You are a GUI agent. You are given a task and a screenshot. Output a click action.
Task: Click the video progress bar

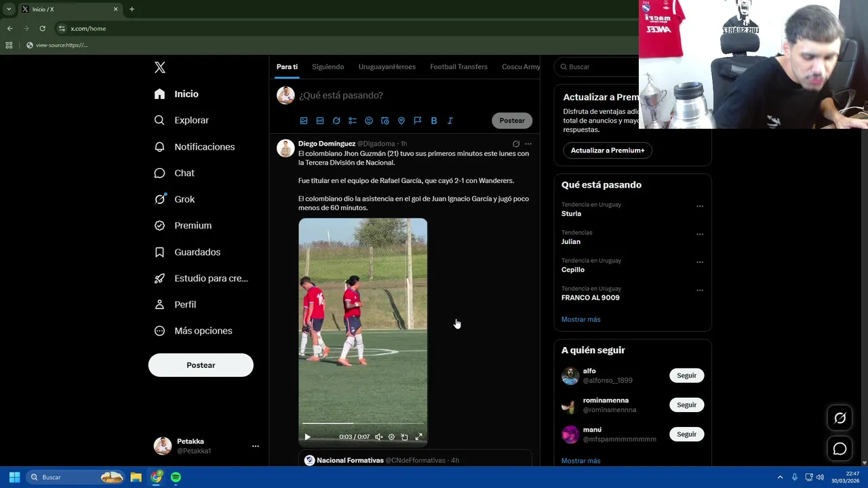[x=363, y=424]
